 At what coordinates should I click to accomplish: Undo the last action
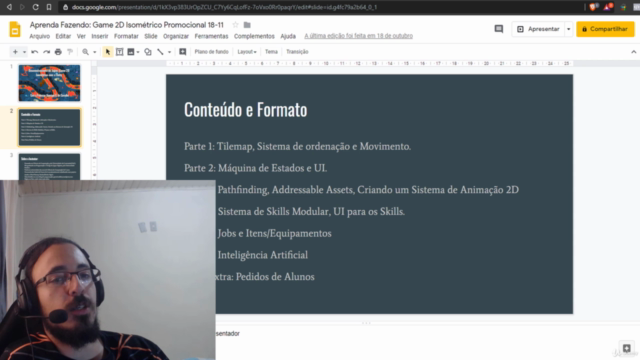[35, 52]
